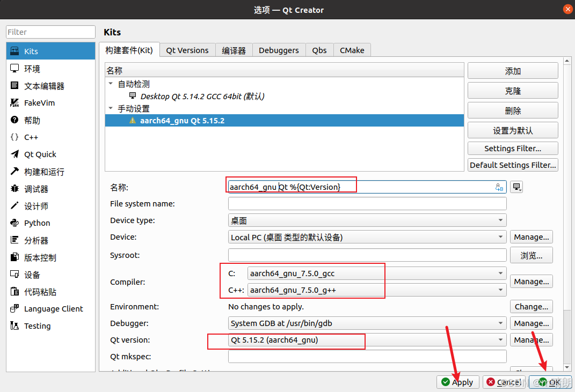Open the FakeVim settings category
Viewport: 575px width, 392px height.
tap(50, 103)
